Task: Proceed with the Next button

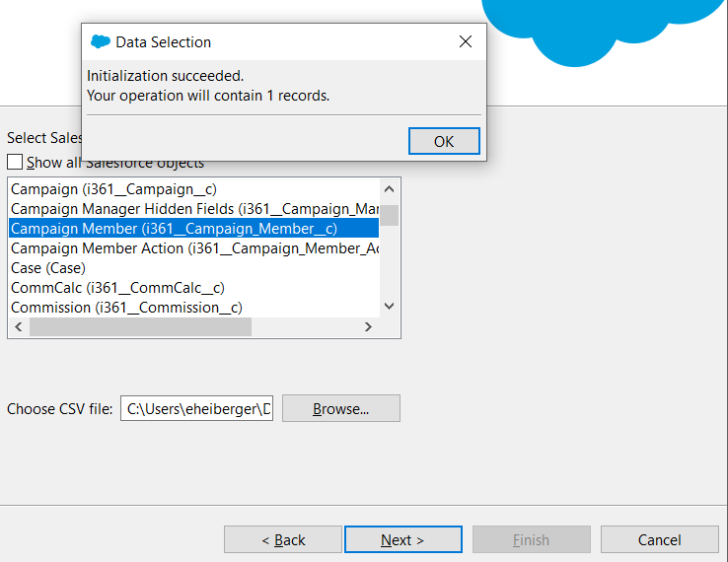Action: [403, 539]
